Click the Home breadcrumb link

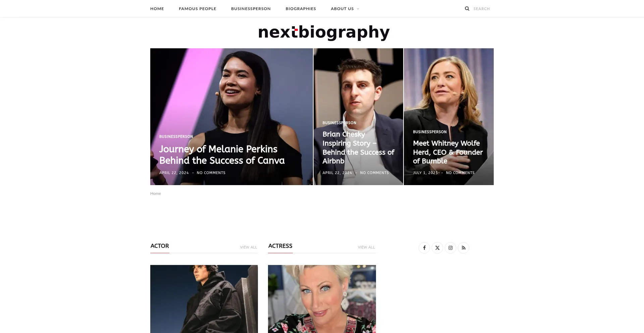(x=156, y=193)
